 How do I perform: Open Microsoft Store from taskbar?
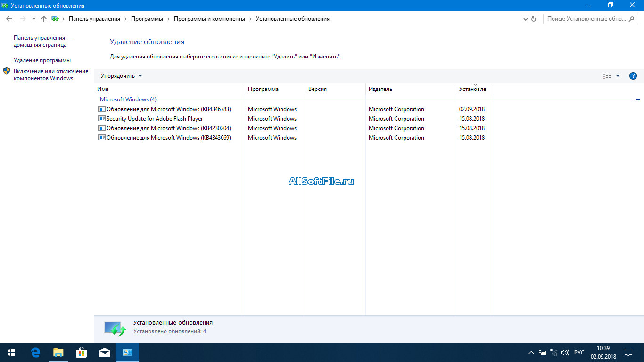pos(81,352)
